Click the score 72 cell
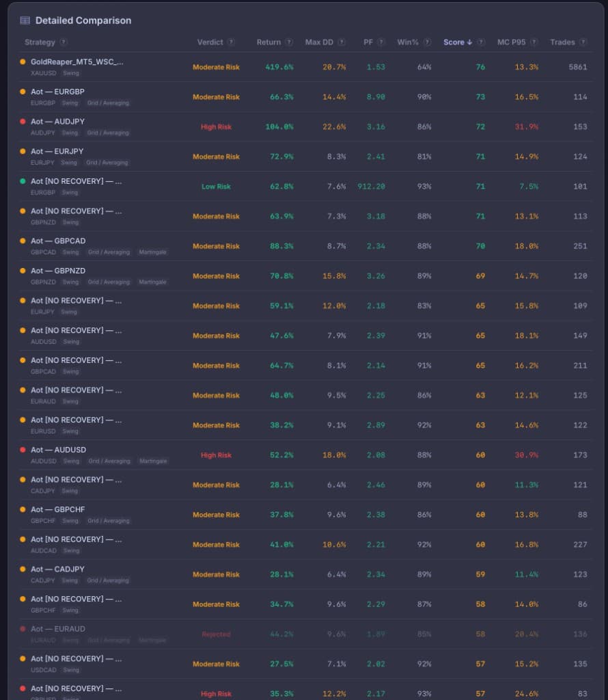608x700 pixels. coord(480,126)
